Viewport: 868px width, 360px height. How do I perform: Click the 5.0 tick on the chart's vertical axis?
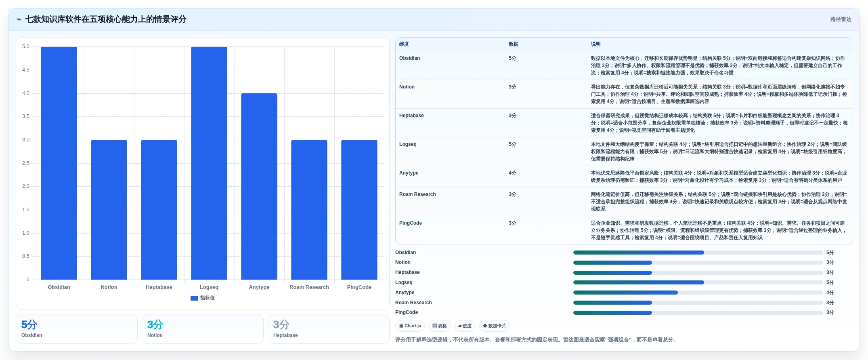click(26, 46)
